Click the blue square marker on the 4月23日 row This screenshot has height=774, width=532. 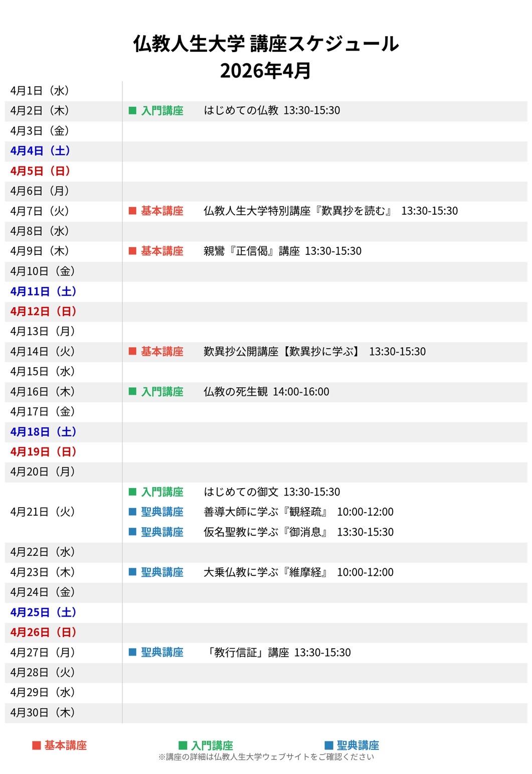pyautogui.click(x=132, y=572)
